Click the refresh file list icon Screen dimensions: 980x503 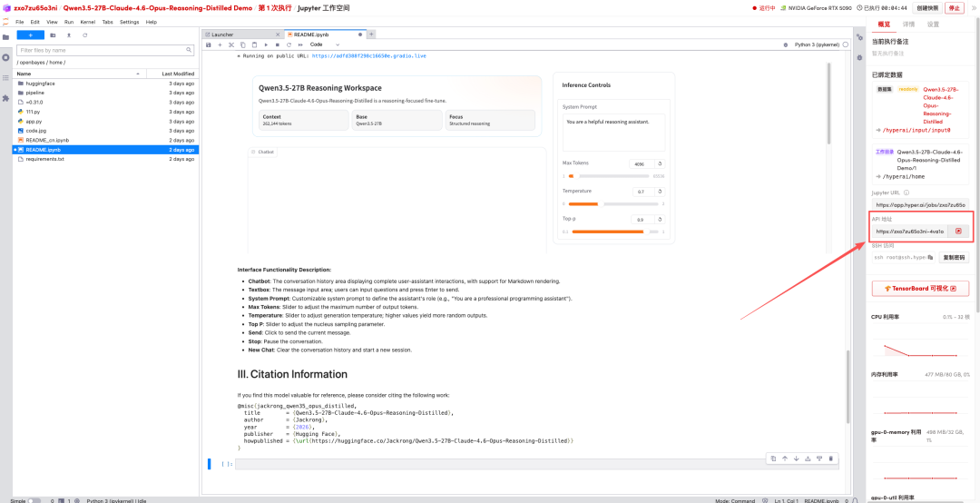click(x=84, y=35)
